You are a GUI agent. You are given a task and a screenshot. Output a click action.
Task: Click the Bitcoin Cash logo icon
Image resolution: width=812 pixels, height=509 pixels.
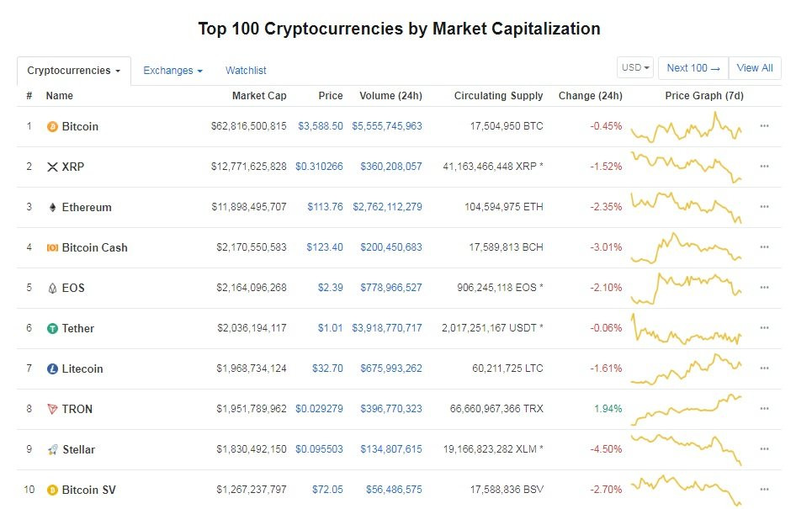tap(52, 248)
